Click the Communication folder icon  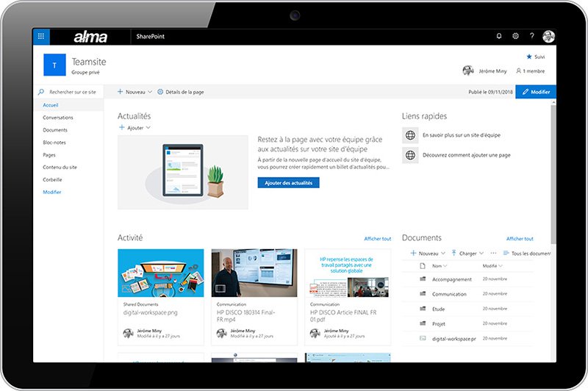[423, 293]
